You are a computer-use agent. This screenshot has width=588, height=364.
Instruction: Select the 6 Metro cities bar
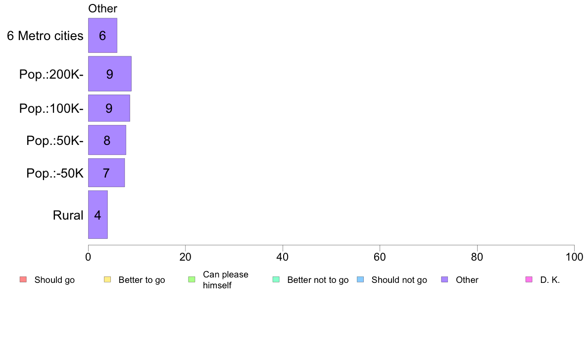103,35
